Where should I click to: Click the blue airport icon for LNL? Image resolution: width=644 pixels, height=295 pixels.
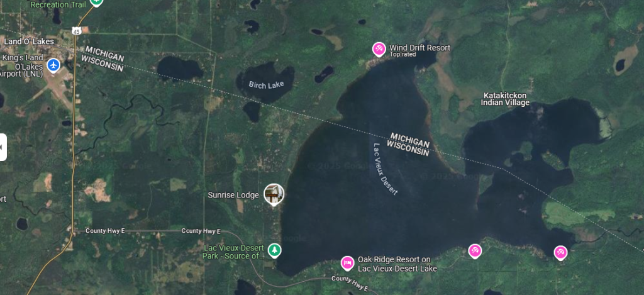[x=53, y=65]
